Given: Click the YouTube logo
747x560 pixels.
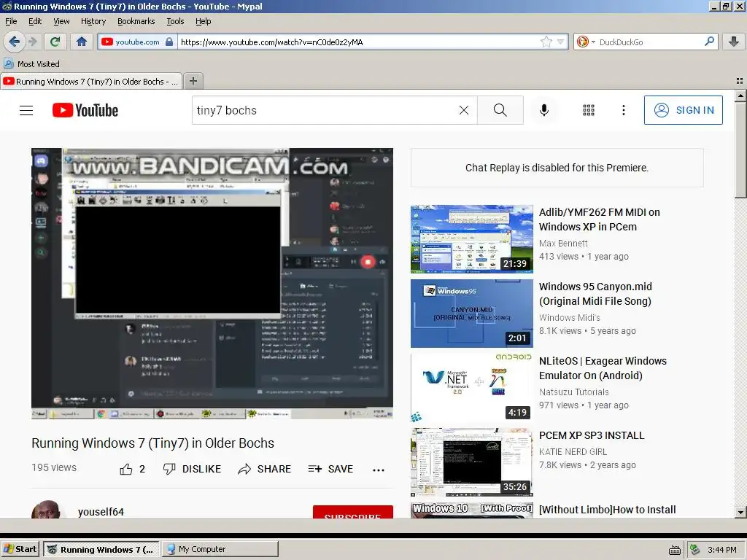Looking at the screenshot, I should click(85, 111).
